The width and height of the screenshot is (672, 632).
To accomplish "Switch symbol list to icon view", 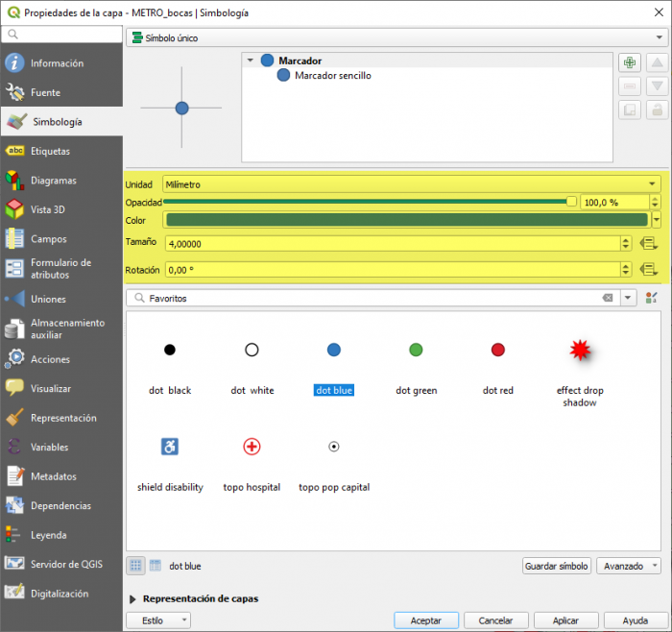I will click(x=136, y=566).
